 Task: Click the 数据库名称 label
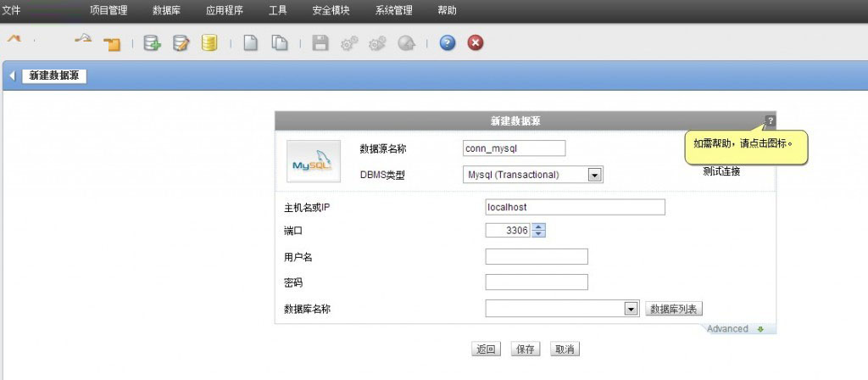(x=307, y=309)
